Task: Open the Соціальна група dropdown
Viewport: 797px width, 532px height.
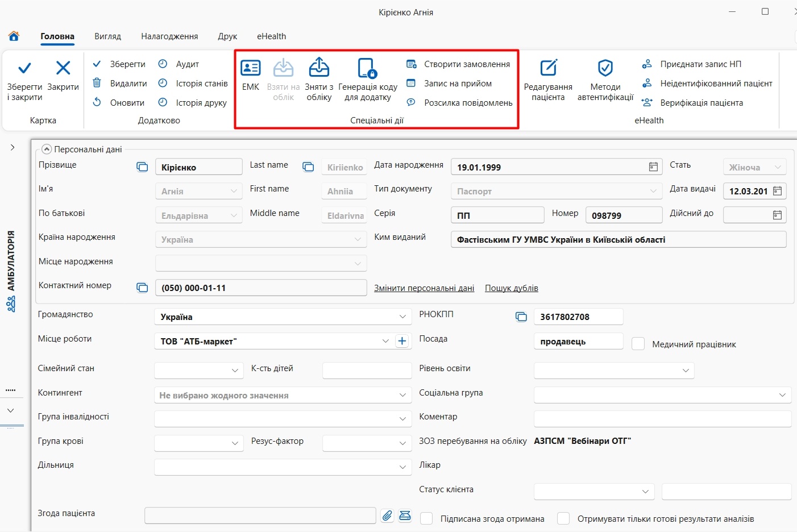Action: [x=782, y=395]
